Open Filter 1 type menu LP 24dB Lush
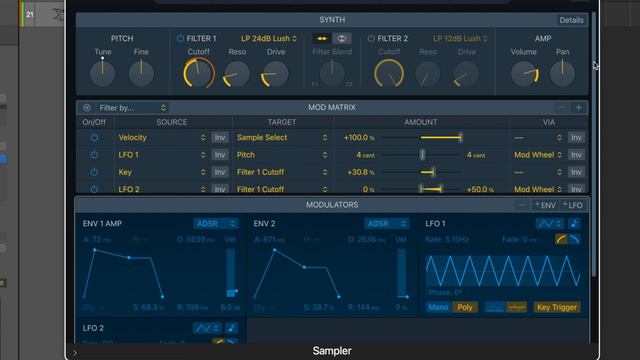Image resolution: width=640 pixels, height=360 pixels. tap(269, 38)
